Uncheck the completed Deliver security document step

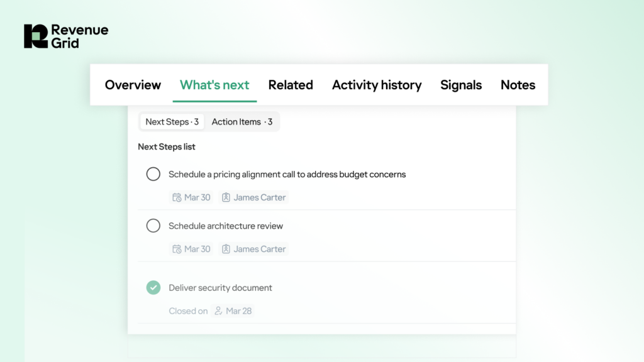click(153, 288)
